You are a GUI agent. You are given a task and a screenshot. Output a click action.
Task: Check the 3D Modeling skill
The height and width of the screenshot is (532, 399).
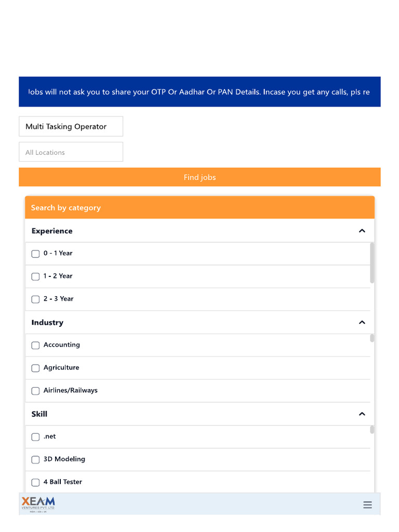coord(35,460)
